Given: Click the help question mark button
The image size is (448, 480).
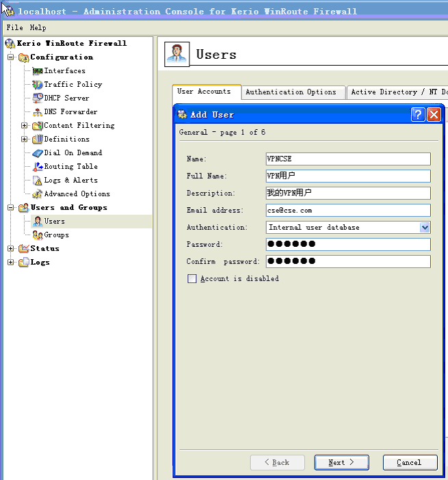Looking at the screenshot, I should pyautogui.click(x=418, y=115).
